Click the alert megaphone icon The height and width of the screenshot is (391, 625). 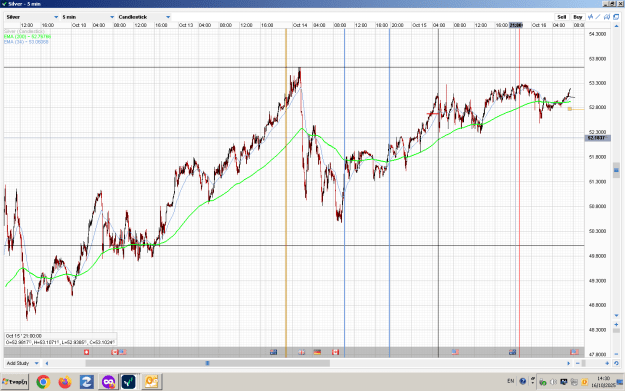coord(607,17)
